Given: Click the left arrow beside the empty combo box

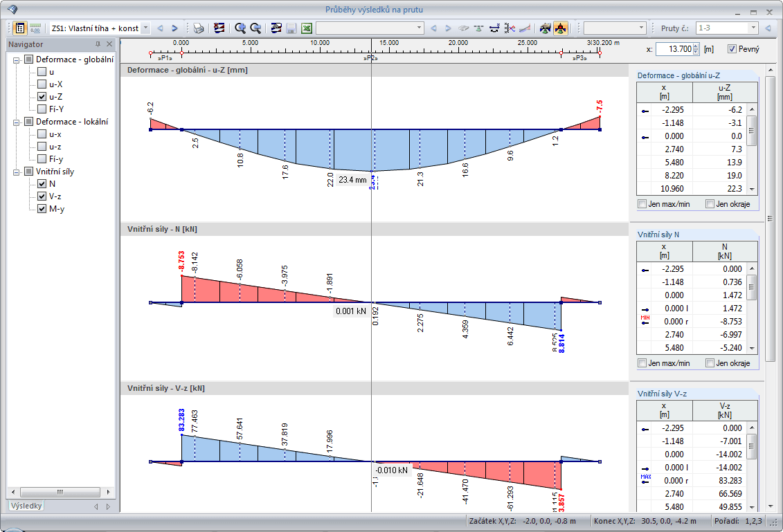Looking at the screenshot, I should pyautogui.click(x=433, y=28).
